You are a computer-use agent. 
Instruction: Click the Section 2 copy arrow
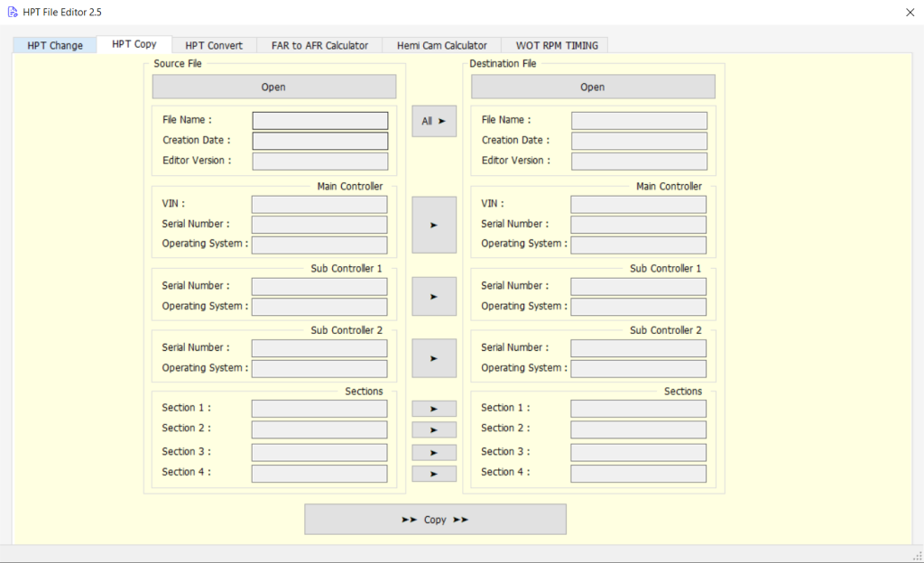434,429
